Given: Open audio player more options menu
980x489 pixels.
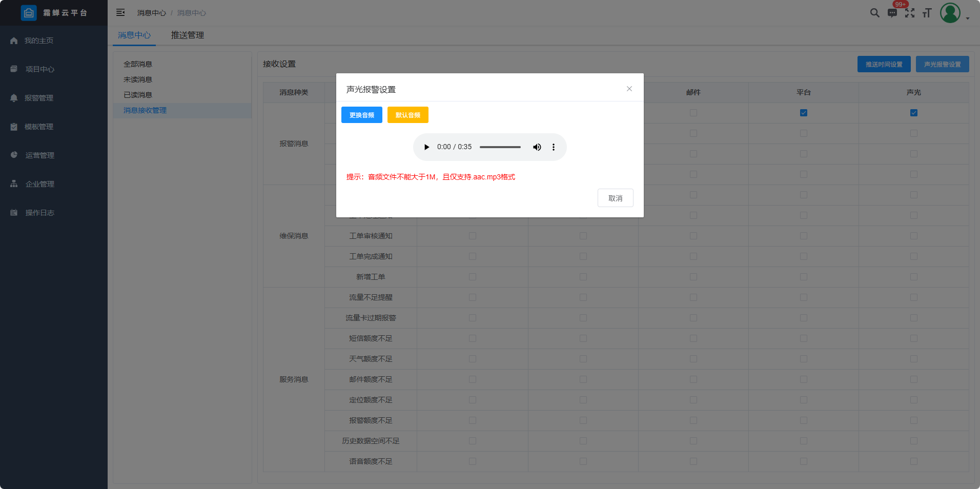Looking at the screenshot, I should [553, 147].
